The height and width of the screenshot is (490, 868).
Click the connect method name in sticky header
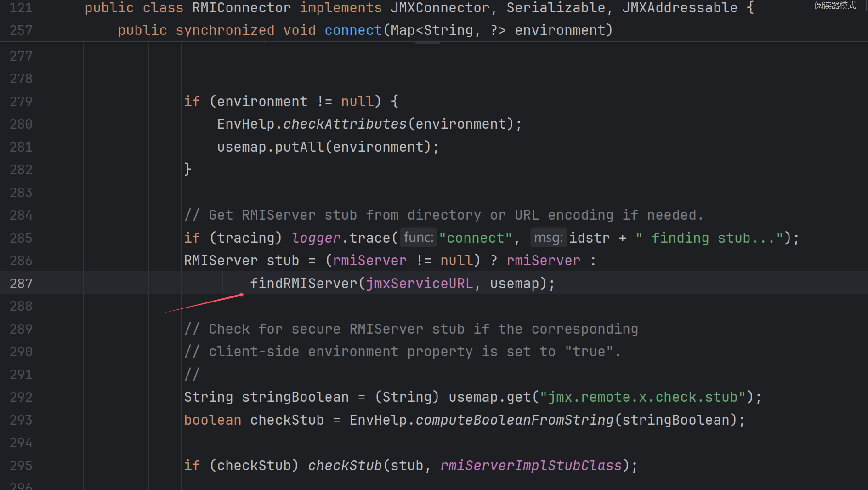coord(352,30)
